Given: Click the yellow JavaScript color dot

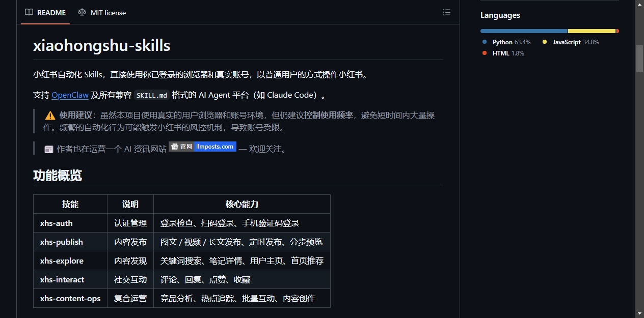Looking at the screenshot, I should pyautogui.click(x=545, y=42).
